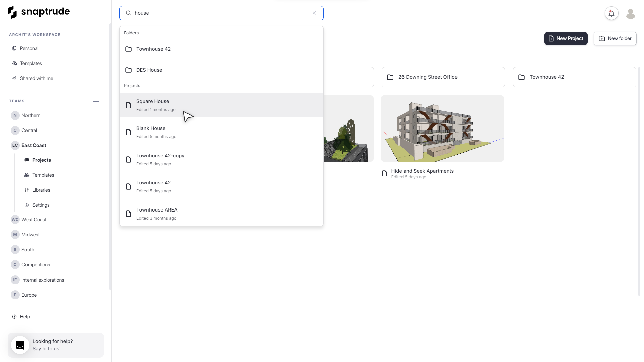Click file icon beside Hide and Seek Apartments
The width and height of the screenshot is (644, 362).
pos(385,173)
